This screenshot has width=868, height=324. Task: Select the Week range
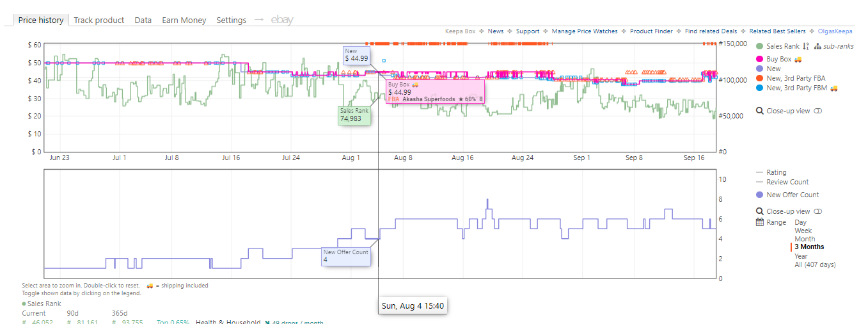(803, 231)
